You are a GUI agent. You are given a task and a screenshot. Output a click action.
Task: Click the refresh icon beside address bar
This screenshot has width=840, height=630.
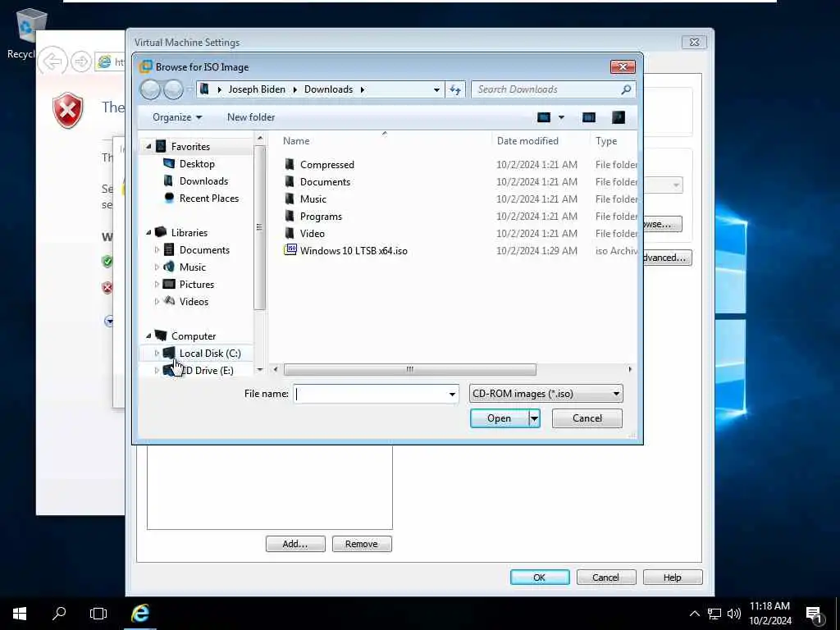coord(454,89)
